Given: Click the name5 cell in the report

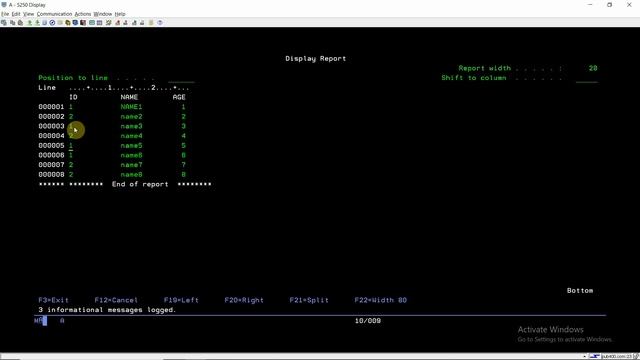Looking at the screenshot, I should tap(131, 146).
